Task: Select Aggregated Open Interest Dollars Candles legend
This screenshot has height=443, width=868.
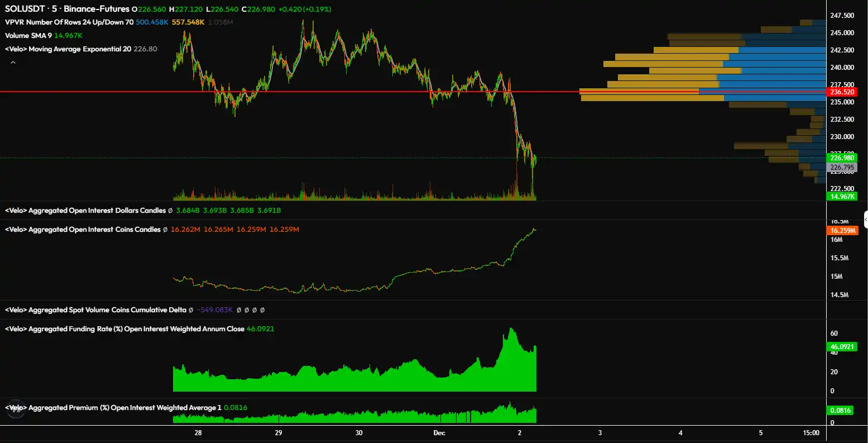Action: coord(85,211)
